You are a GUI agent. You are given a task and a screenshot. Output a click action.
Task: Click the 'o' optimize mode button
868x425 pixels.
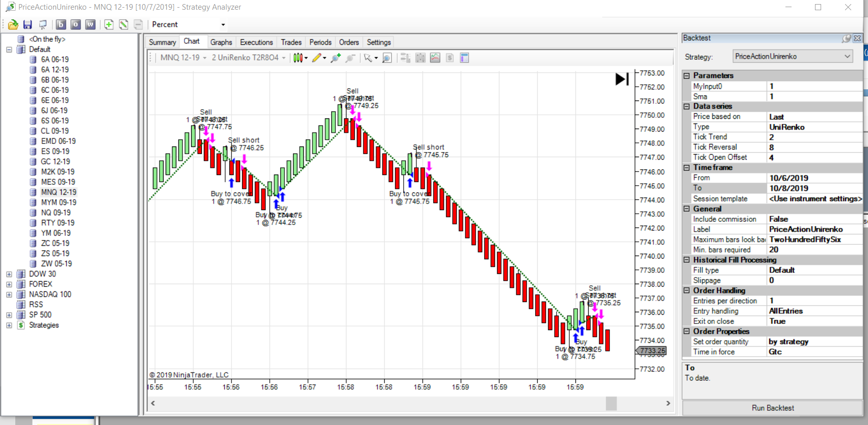coord(75,24)
